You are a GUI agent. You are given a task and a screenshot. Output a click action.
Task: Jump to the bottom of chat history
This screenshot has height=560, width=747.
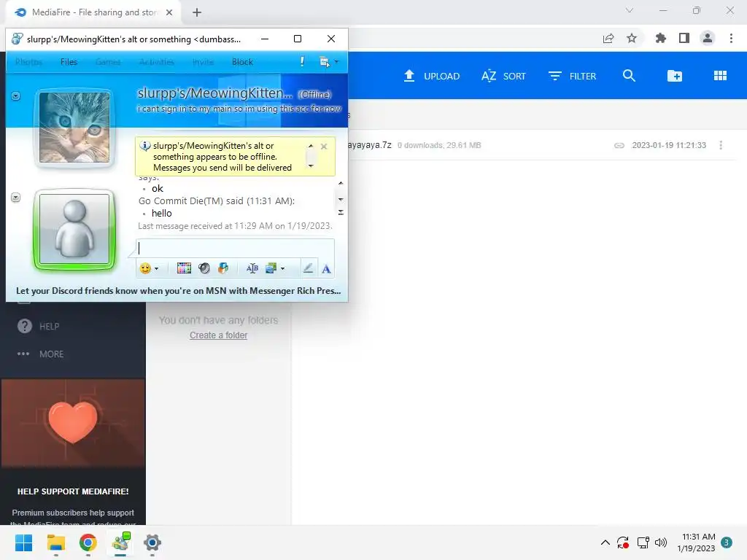[x=341, y=212]
